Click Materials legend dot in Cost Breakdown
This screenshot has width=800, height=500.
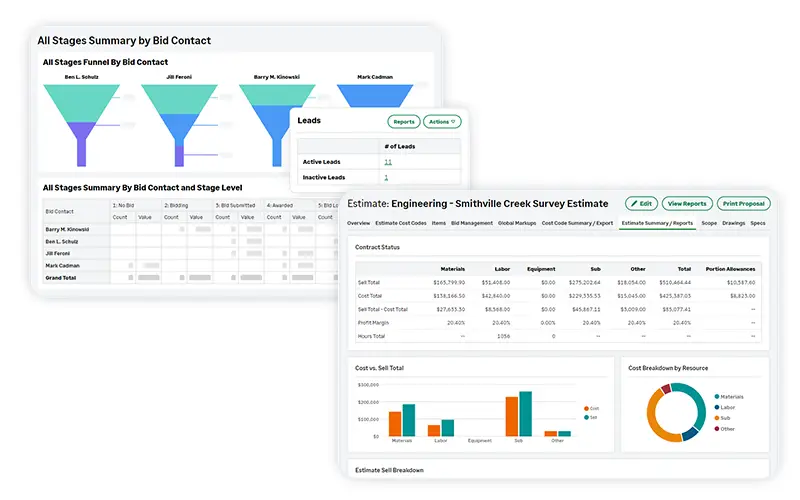(717, 396)
